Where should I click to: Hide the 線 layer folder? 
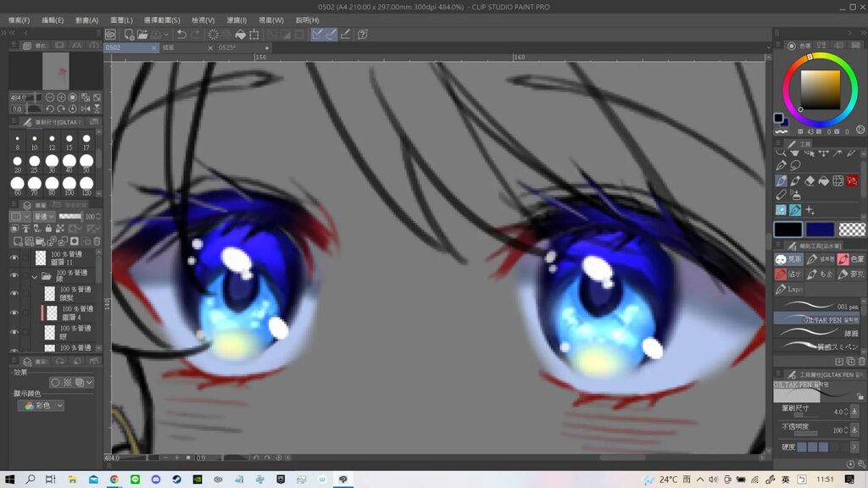coord(14,275)
